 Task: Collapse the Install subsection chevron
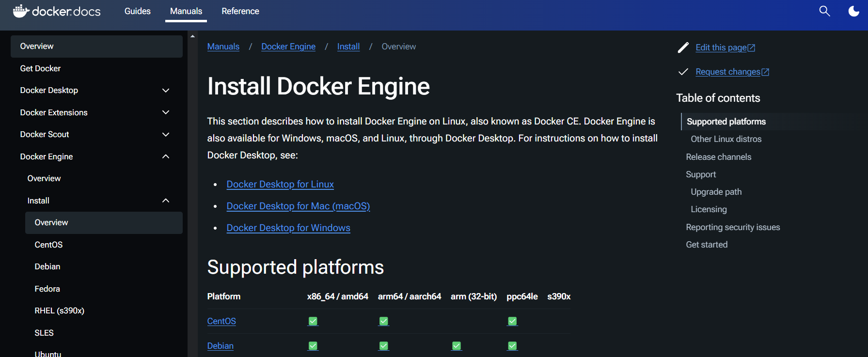point(166,201)
